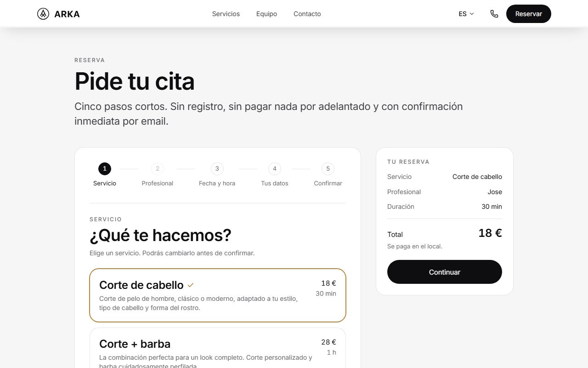This screenshot has height=368, width=588.
Task: Click the '¿Qué te hacemos?' heading
Action: pos(160,235)
